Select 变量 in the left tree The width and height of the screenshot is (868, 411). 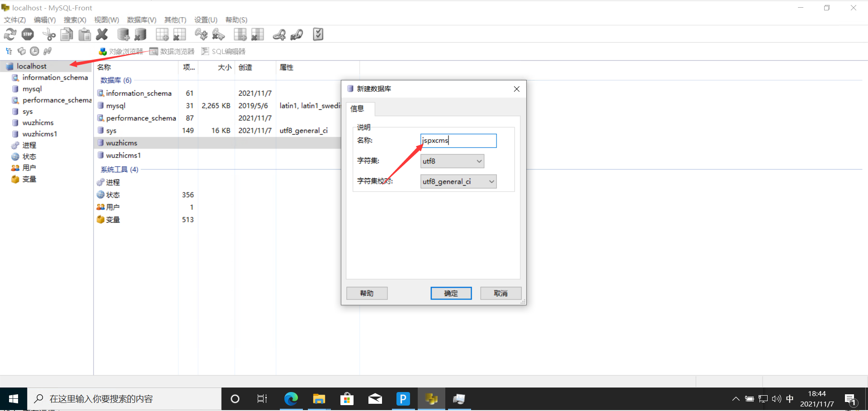coord(29,179)
